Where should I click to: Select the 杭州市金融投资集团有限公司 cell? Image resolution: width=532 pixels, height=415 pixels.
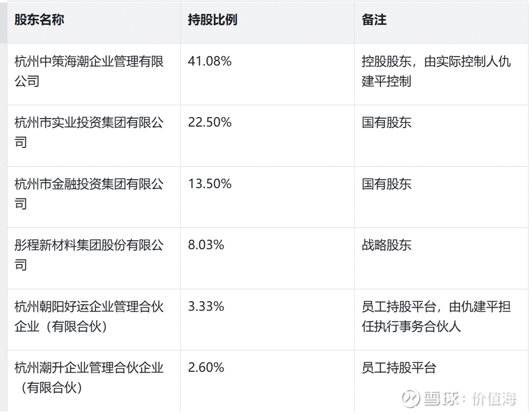(89, 193)
